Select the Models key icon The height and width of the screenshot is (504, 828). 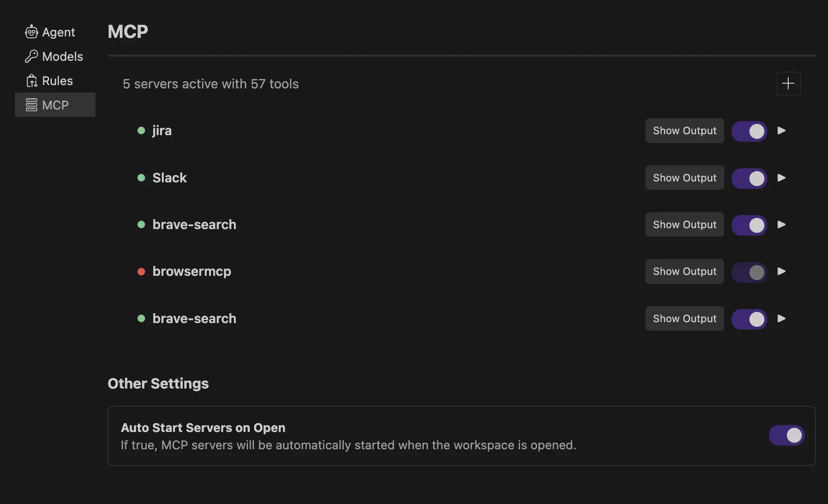pos(31,56)
